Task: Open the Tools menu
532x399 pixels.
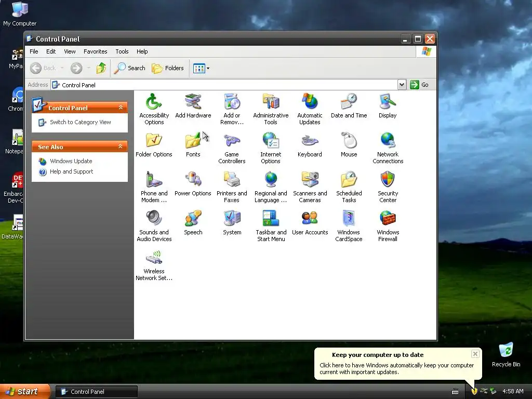Action: pos(122,51)
